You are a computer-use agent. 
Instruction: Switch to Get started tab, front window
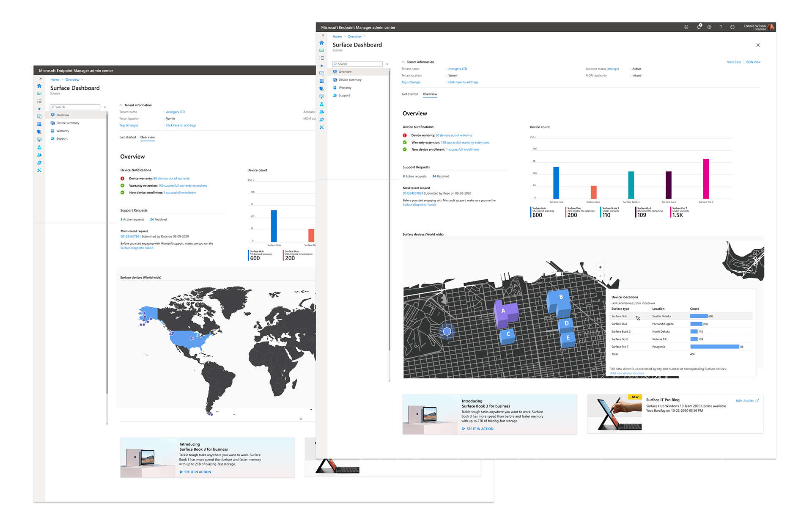[410, 94]
